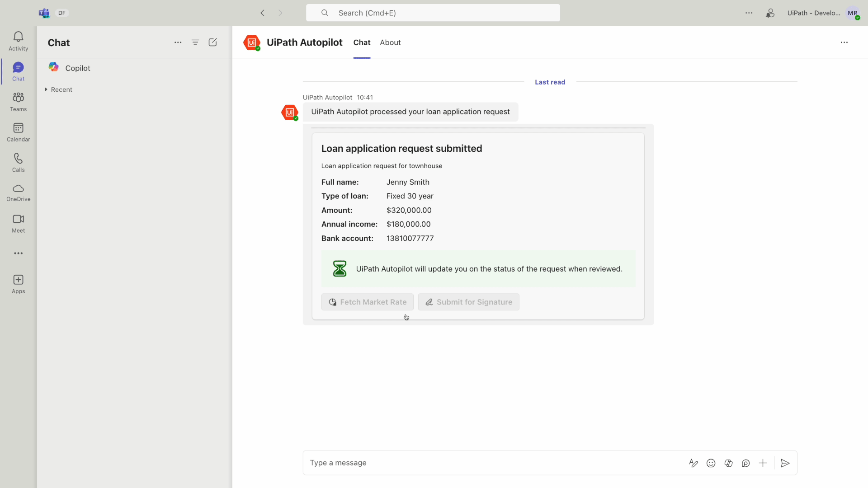
Task: Click the compose new chat icon
Action: 213,42
